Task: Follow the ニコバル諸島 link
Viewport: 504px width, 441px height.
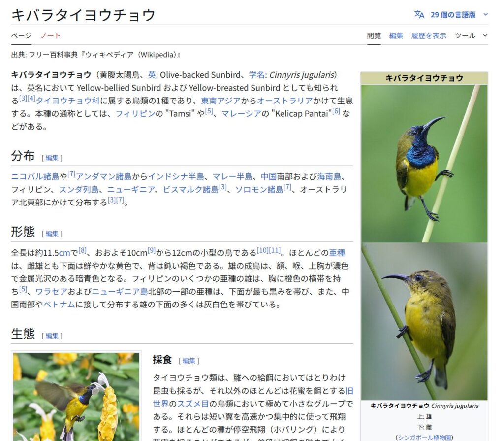Action: [x=35, y=177]
